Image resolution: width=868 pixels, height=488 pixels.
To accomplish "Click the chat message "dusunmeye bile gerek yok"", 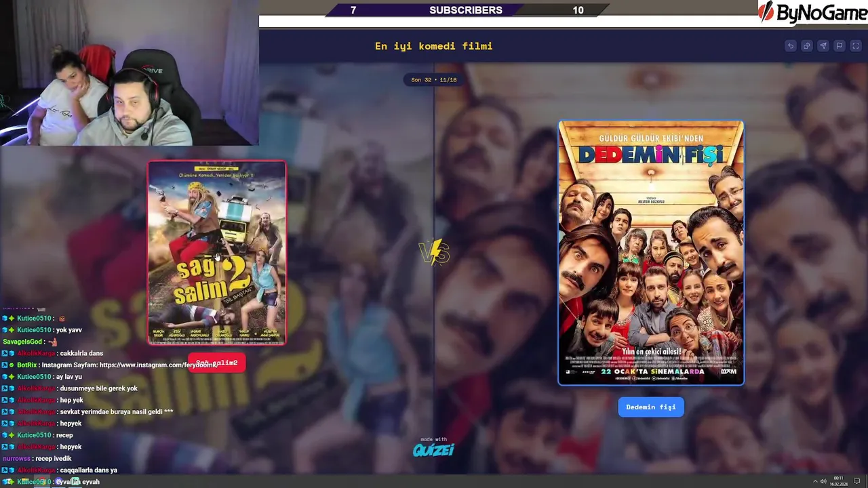I will point(99,388).
